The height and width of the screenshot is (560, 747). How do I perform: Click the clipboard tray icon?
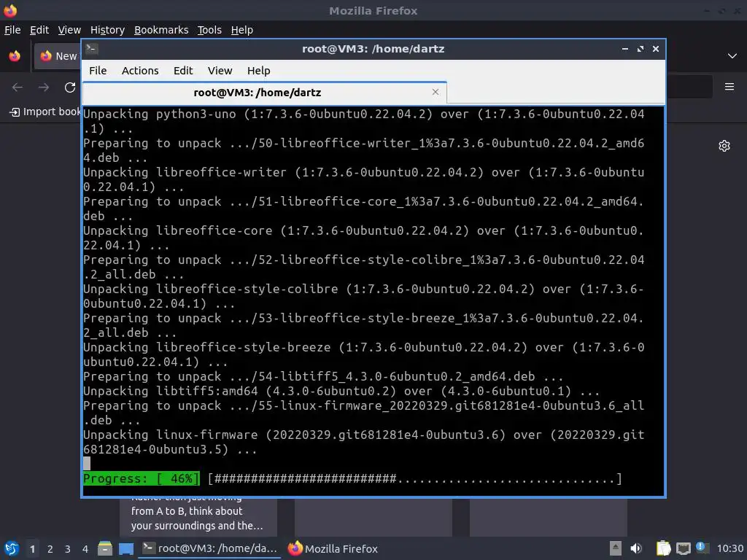663,548
